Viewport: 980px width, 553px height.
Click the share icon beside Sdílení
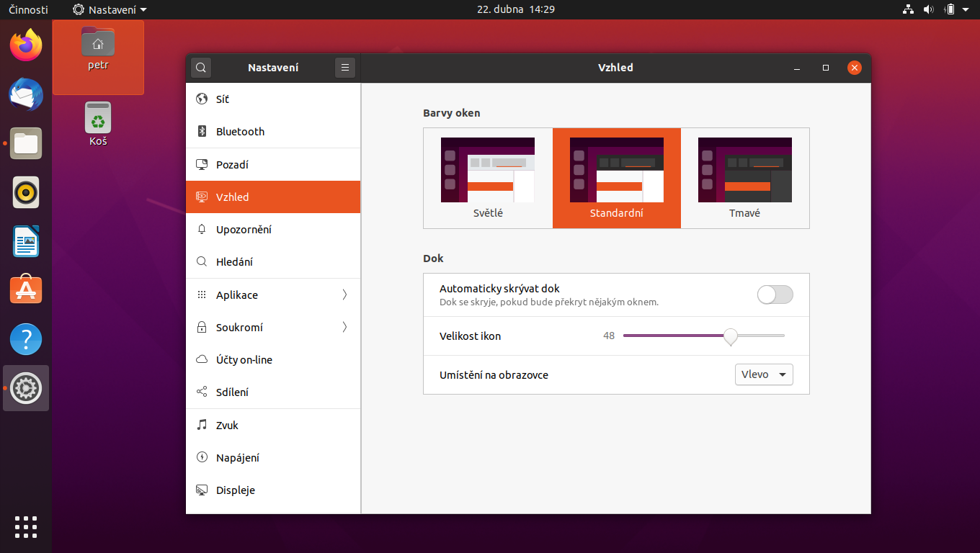(x=202, y=392)
